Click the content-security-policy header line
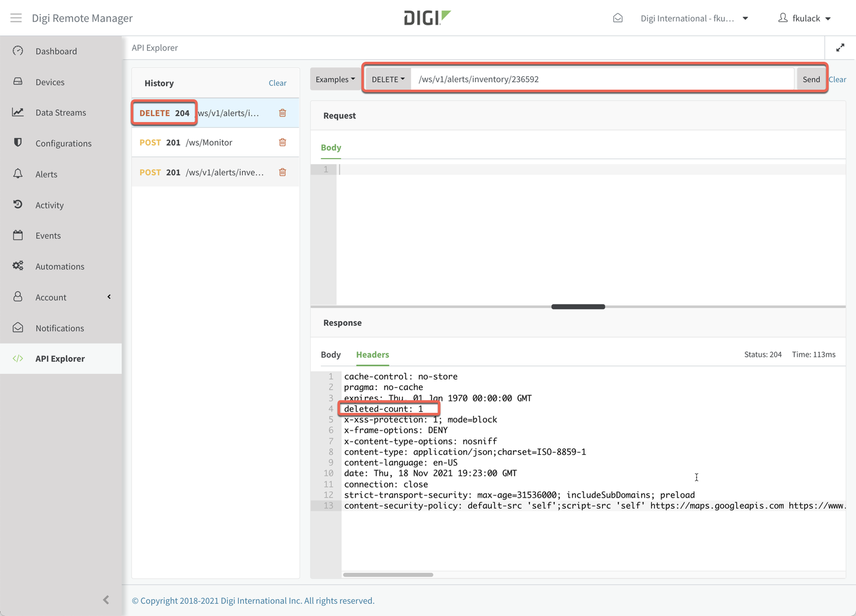 click(x=594, y=506)
